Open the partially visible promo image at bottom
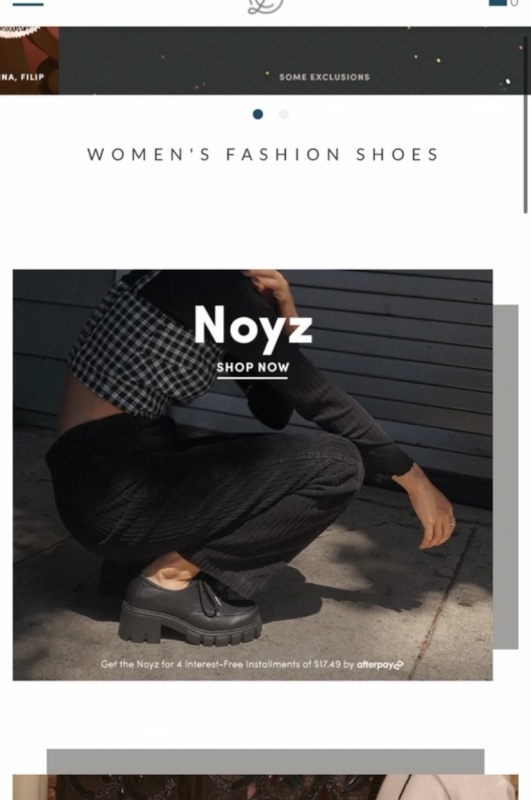 [265, 787]
